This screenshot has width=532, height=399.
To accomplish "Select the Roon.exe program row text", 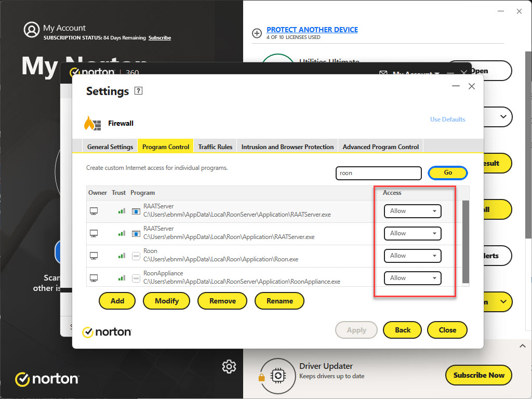I will [x=221, y=255].
